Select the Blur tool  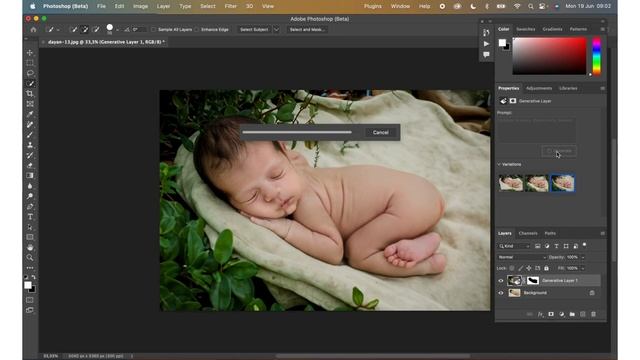point(30,186)
